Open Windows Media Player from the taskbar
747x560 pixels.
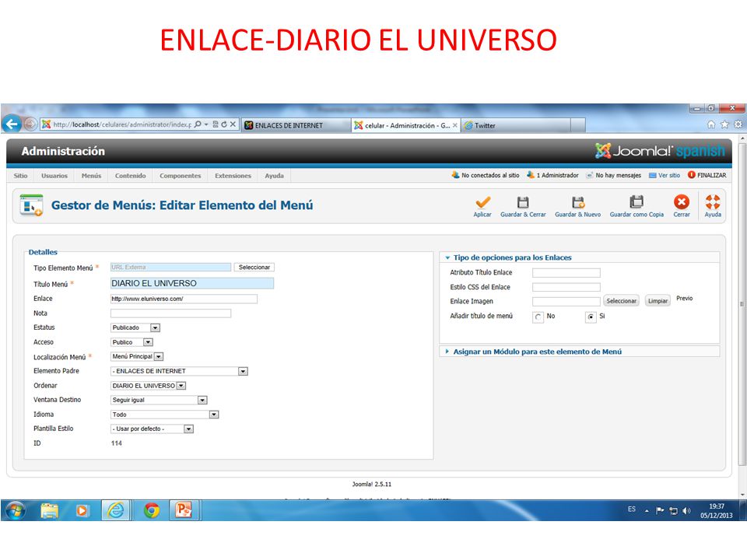(x=82, y=510)
